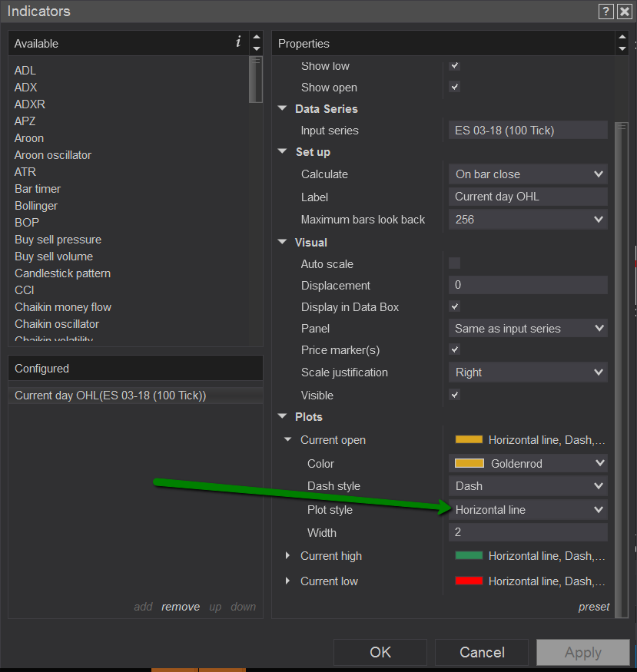Select Buy sell volume indicator
637x672 pixels.
pyautogui.click(x=54, y=257)
